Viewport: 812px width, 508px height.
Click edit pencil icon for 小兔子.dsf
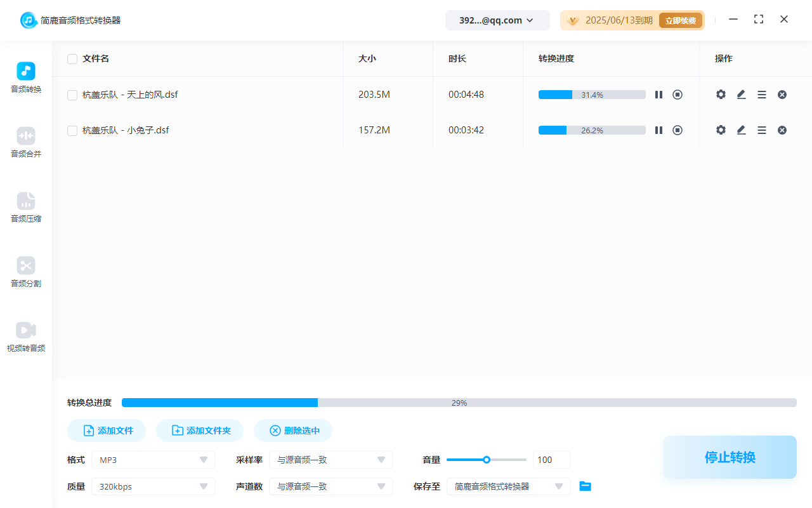click(x=741, y=130)
